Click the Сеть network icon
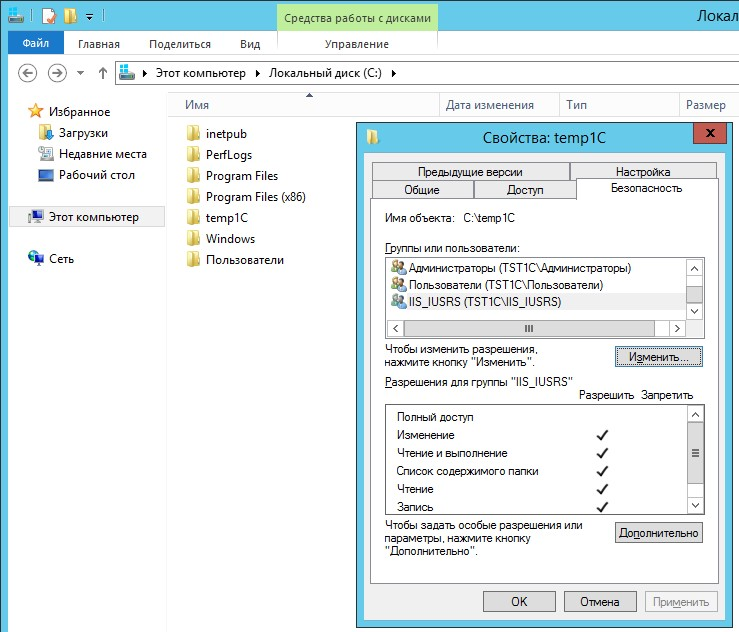 tap(36, 258)
